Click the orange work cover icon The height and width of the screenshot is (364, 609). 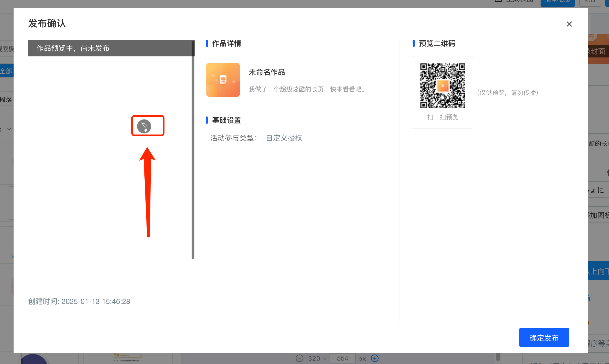[x=223, y=80]
